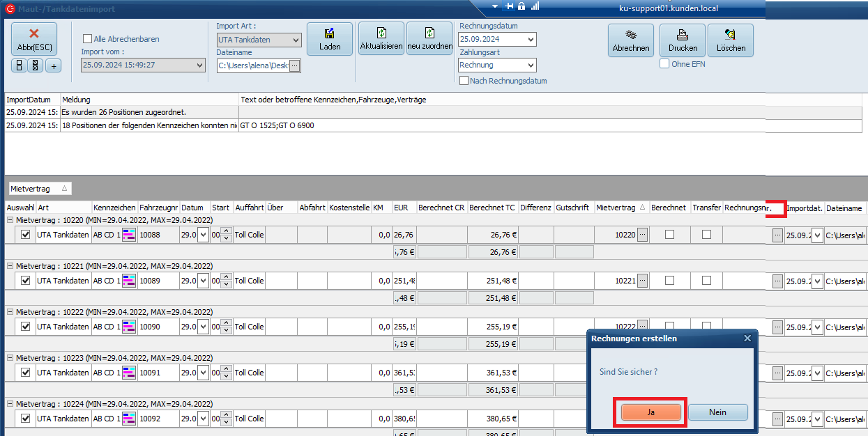
Task: Click the Abbr(ESC) red X button
Action: pos(33,40)
